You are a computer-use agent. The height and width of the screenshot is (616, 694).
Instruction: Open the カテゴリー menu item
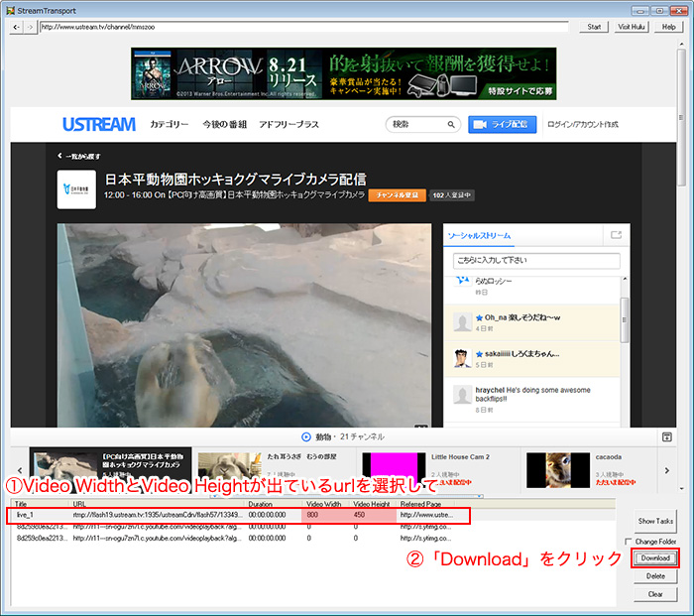(x=170, y=124)
